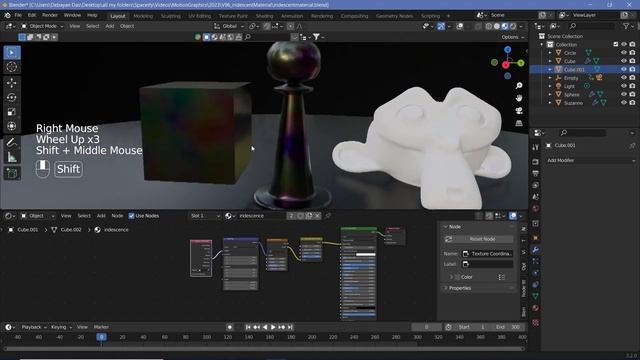Open the Keying popover in timeline
The width and height of the screenshot is (640, 360).
click(x=61, y=327)
